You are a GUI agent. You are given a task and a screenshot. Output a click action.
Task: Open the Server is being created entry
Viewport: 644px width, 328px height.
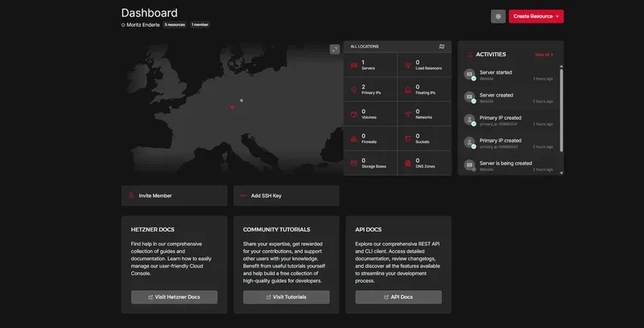[509, 166]
